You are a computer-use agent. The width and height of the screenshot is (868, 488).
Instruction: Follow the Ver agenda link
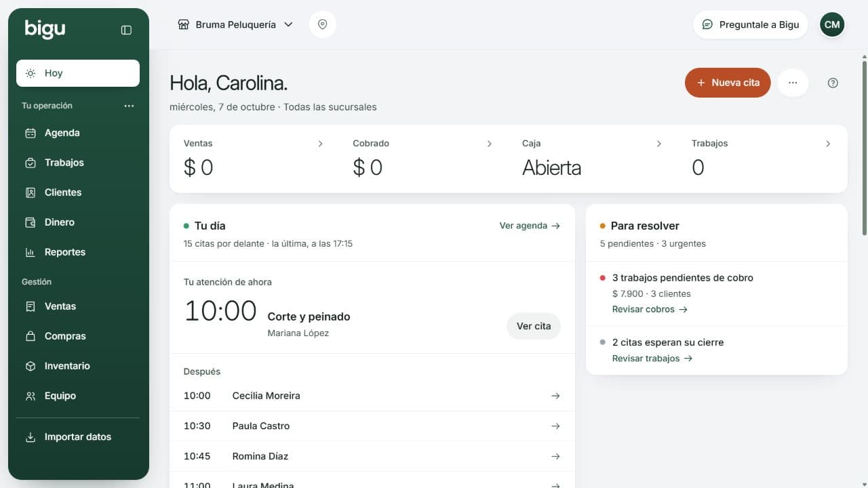(530, 226)
